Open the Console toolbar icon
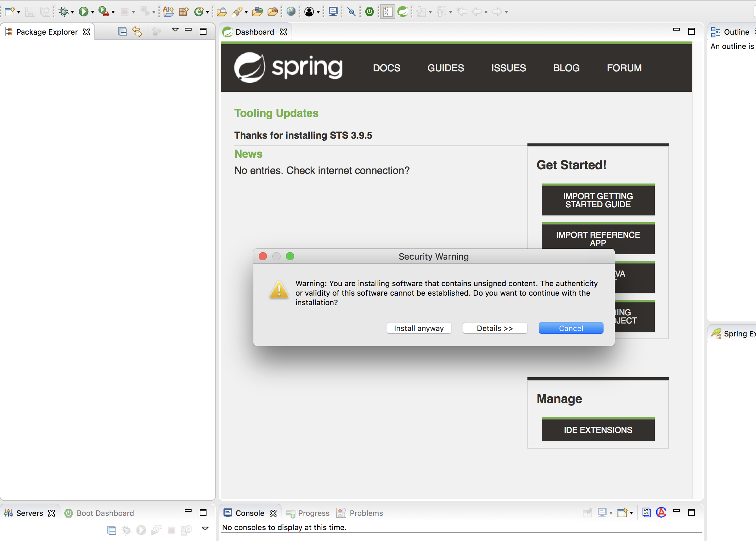This screenshot has width=756, height=541. point(333,12)
